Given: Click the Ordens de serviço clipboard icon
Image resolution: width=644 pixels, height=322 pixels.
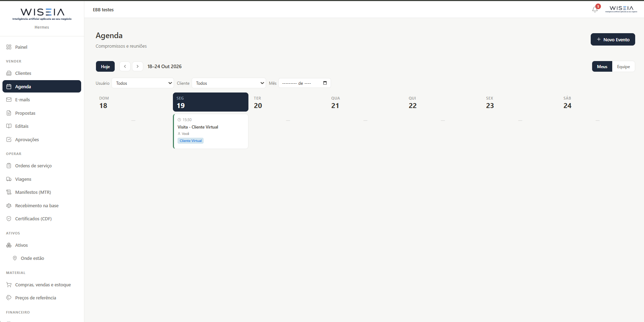Looking at the screenshot, I should 9,166.
